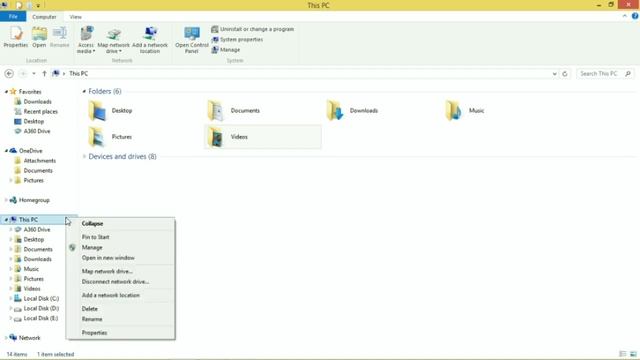Choose Add a network location in context menu
Viewport: 640px width, 360px height.
(121, 295)
